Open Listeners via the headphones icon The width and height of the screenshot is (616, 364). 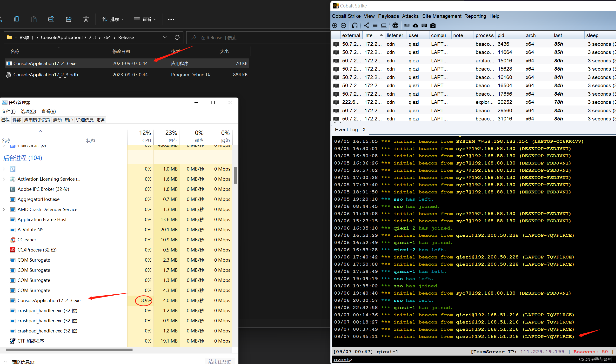coord(355,26)
